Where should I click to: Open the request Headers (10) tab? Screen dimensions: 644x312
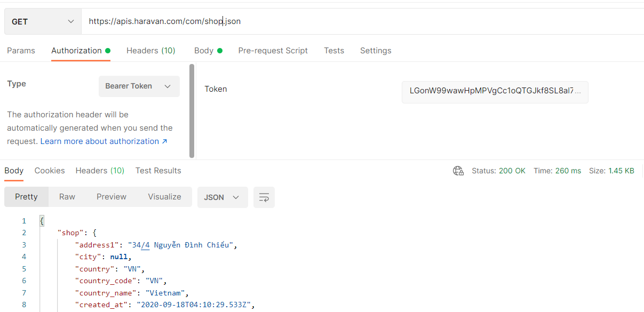pyautogui.click(x=150, y=51)
